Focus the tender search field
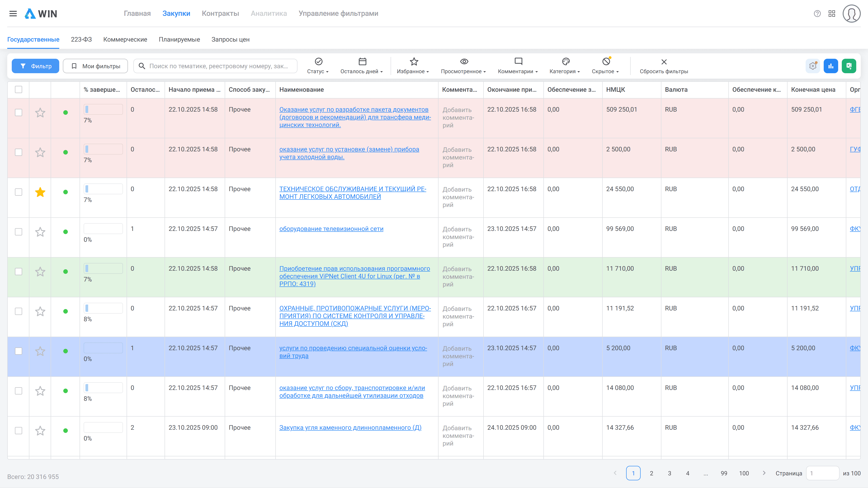Screen dimensions: 868x488 215,66
